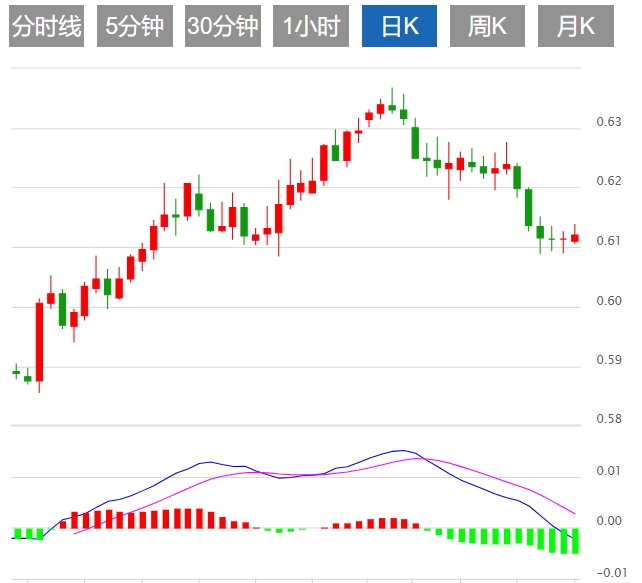Viewport: 642px width, 583px height.
Task: Click the 0.62 price axis label
Action: pos(609,181)
